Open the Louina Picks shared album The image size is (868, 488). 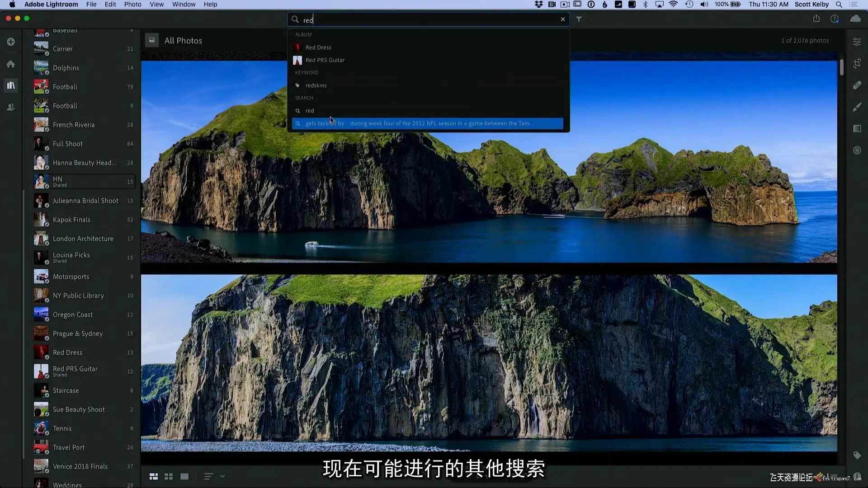point(84,258)
